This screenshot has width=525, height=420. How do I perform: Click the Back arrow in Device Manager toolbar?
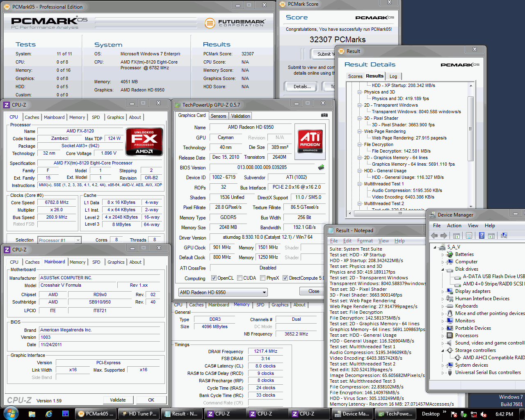click(434, 235)
